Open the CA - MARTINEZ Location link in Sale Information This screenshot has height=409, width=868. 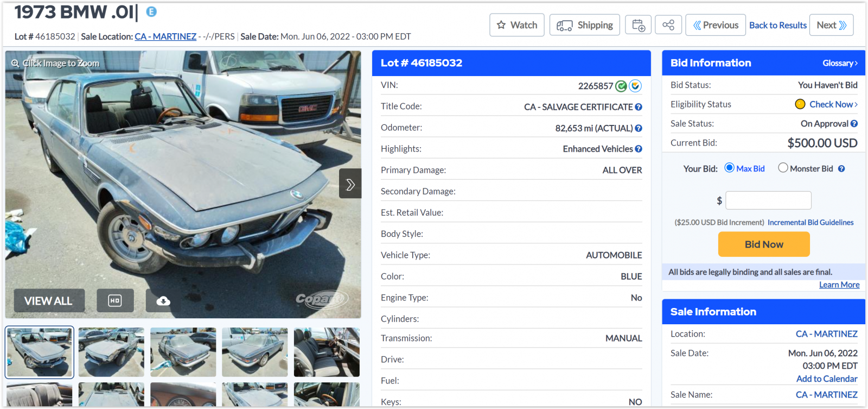[827, 334]
